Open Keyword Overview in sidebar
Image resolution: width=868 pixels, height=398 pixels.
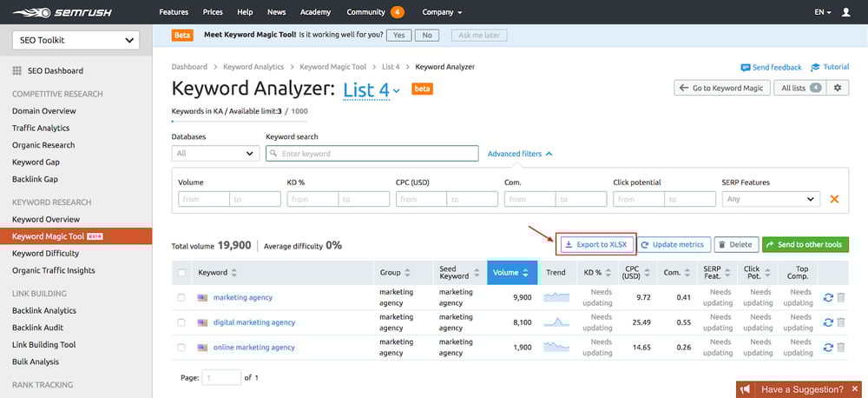pos(46,219)
